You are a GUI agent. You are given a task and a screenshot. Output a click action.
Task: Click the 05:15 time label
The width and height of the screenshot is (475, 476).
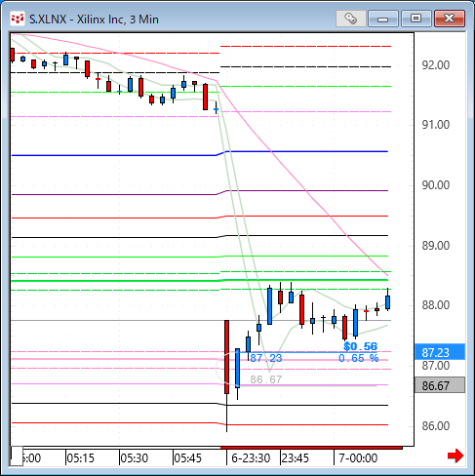click(80, 458)
